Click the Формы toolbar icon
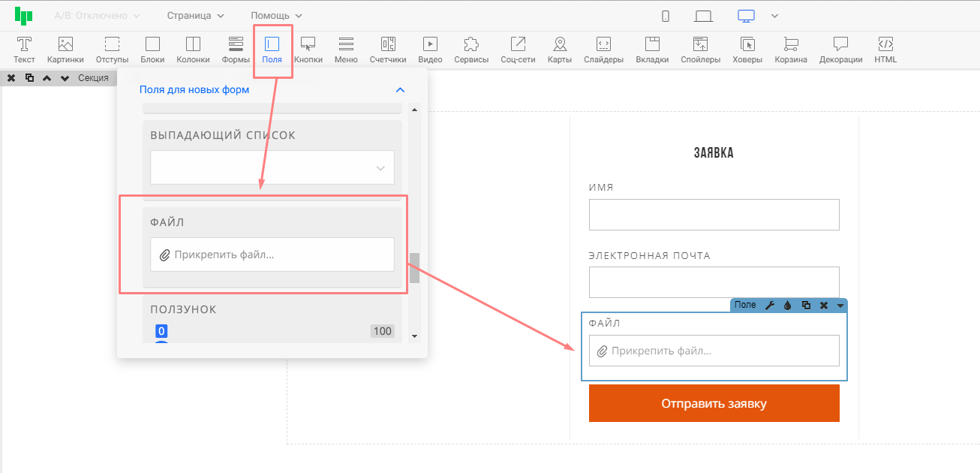Viewport: 980px width, 473px height. [x=236, y=50]
